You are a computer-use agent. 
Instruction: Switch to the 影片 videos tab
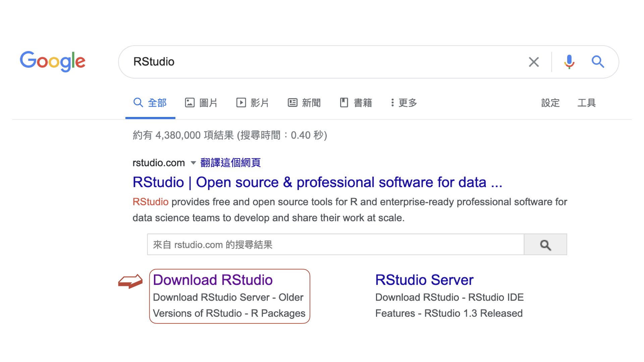click(x=253, y=103)
